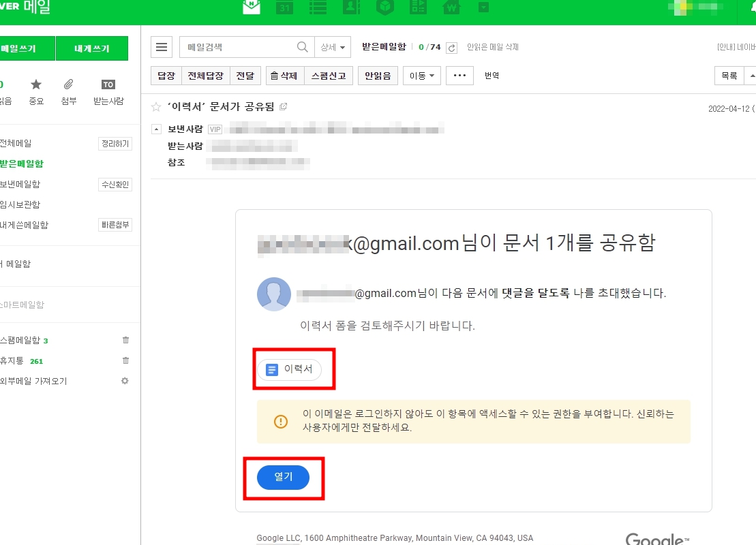Collapse sender details with the arrow

[157, 129]
